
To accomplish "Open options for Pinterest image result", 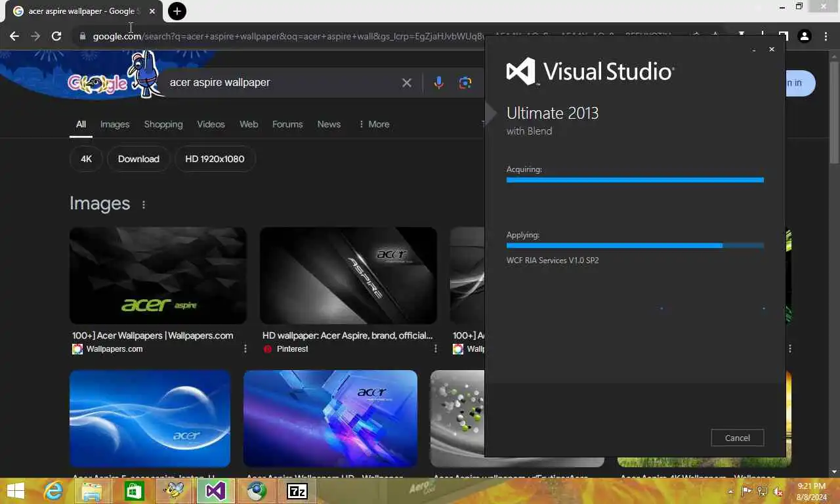I will click(435, 349).
